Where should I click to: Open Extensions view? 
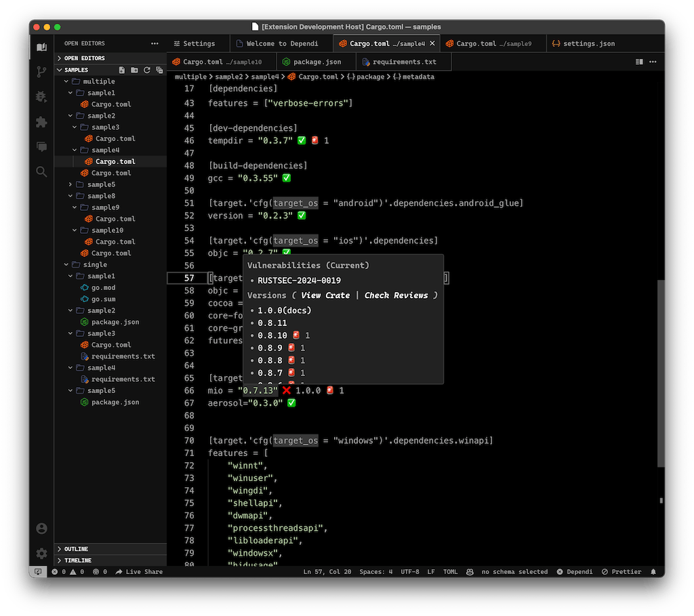[41, 122]
